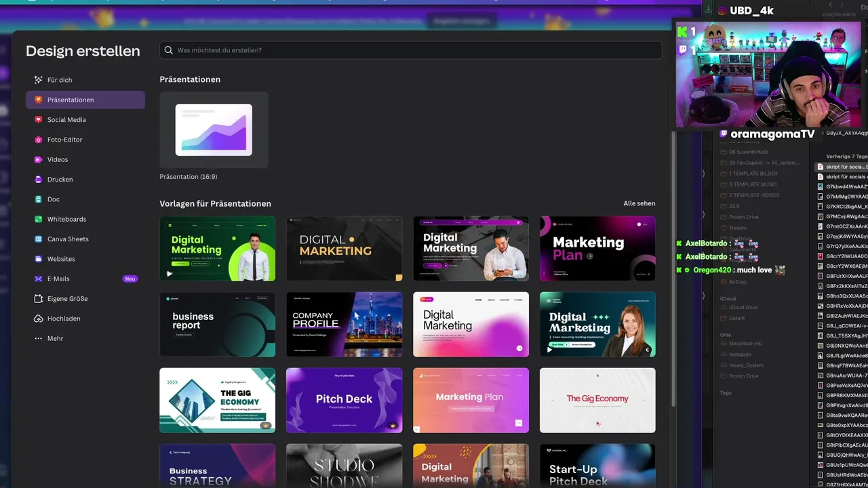Open the Business STRATEGY template
The height and width of the screenshot is (488, 868).
218,466
